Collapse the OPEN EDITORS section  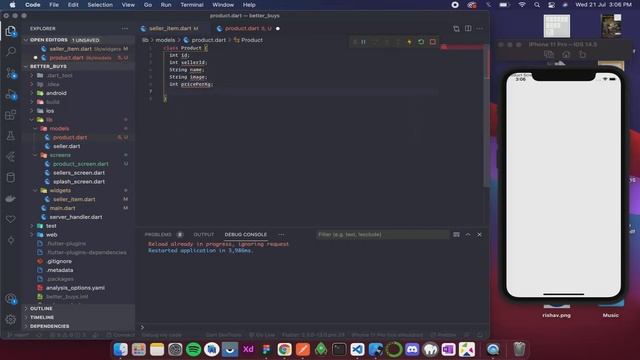click(x=49, y=40)
